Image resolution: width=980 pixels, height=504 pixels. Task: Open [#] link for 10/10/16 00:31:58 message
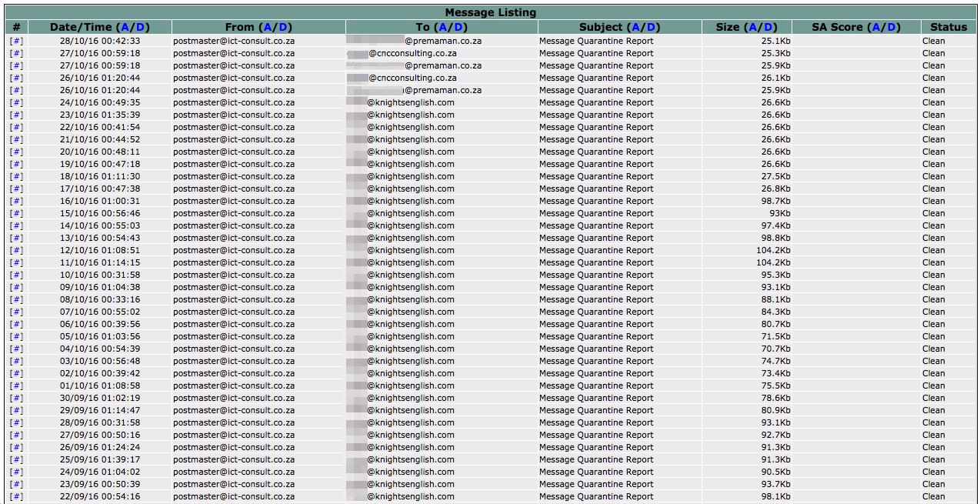16,275
